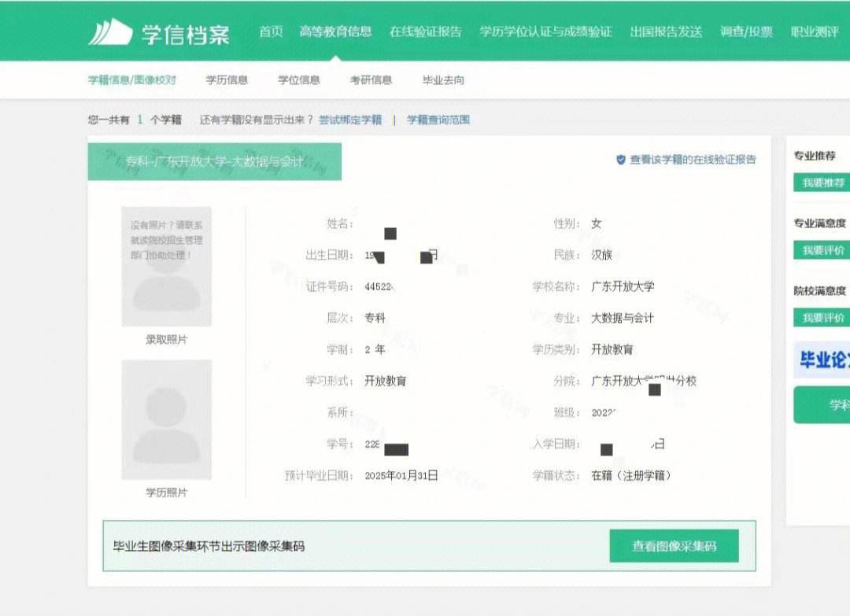This screenshot has height=616, width=850.
Task: Click the 专业满意度 heading
Action: [x=820, y=223]
